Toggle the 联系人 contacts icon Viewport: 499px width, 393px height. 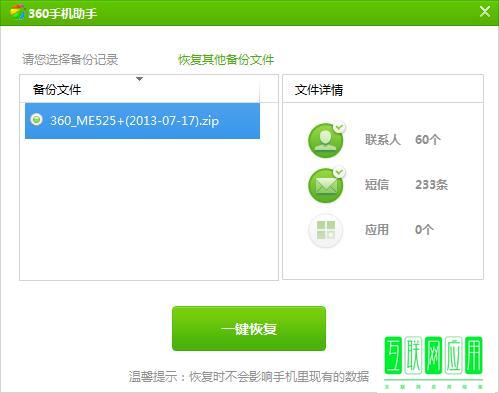tap(326, 140)
